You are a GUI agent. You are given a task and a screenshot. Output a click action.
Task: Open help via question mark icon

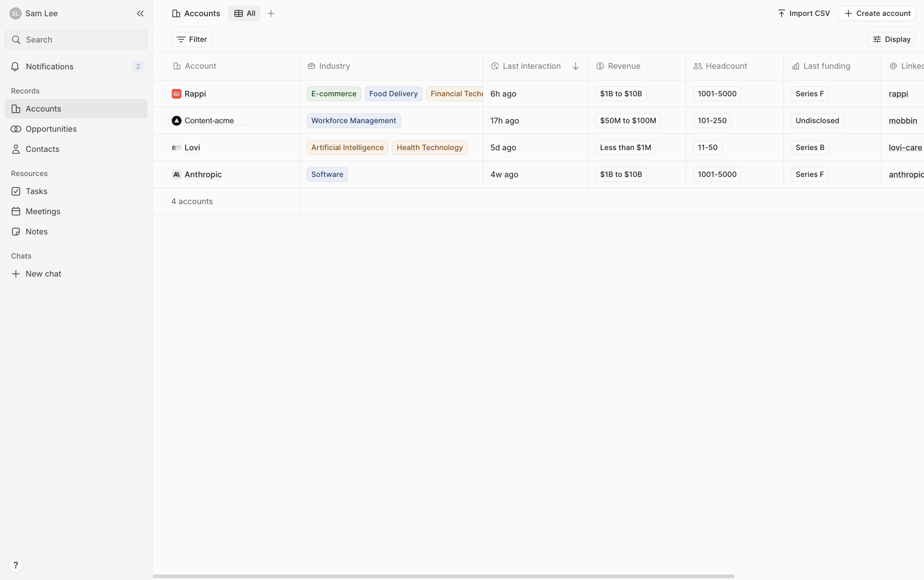point(16,565)
